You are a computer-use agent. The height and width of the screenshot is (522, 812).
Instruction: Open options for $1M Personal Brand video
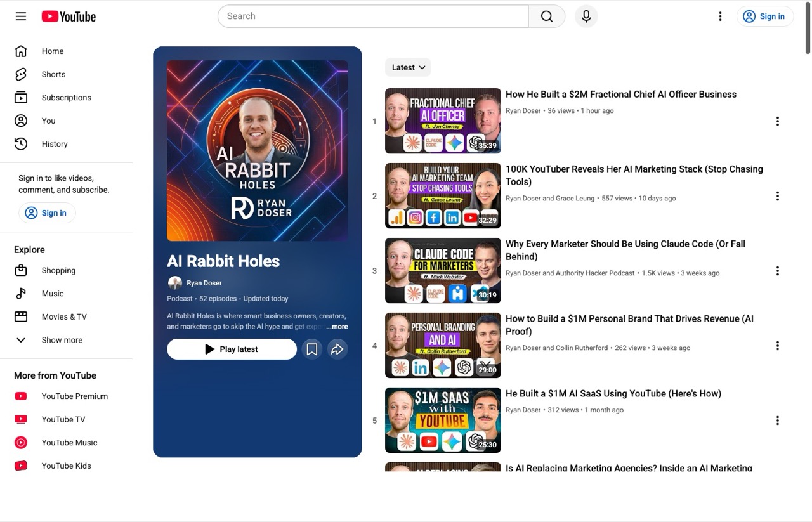pyautogui.click(x=777, y=346)
